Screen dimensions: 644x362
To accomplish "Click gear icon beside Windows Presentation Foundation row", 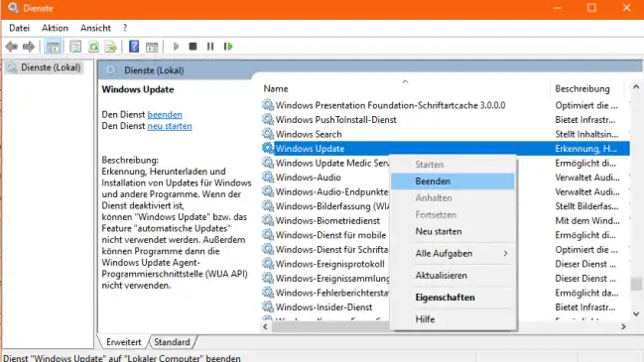I will click(x=268, y=105).
